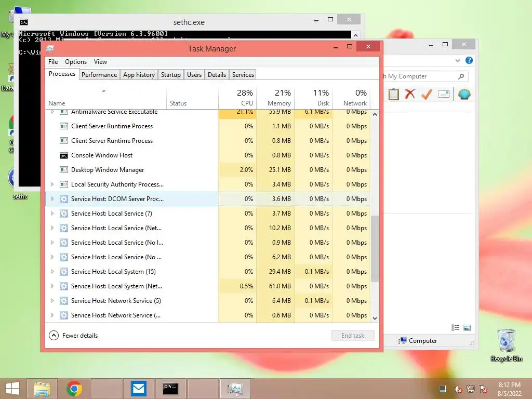Click Task Manager title bar icon
The image size is (532, 399).
50,48
